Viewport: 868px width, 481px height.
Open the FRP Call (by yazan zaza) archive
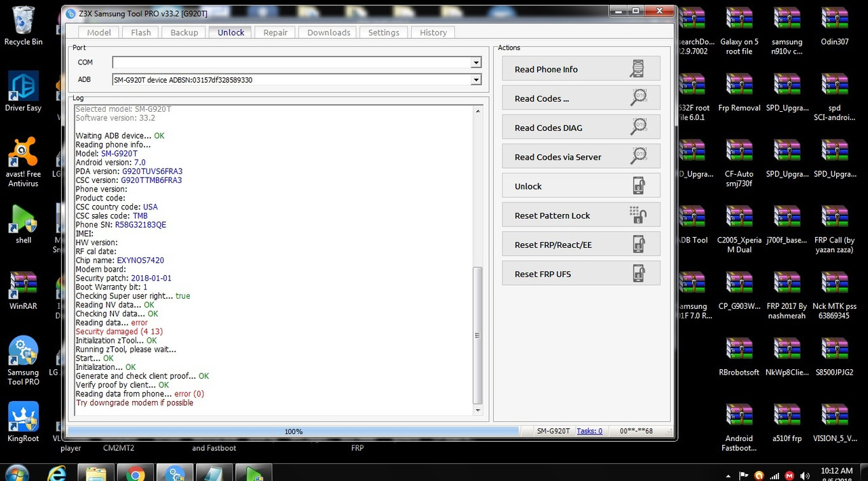coord(834,229)
